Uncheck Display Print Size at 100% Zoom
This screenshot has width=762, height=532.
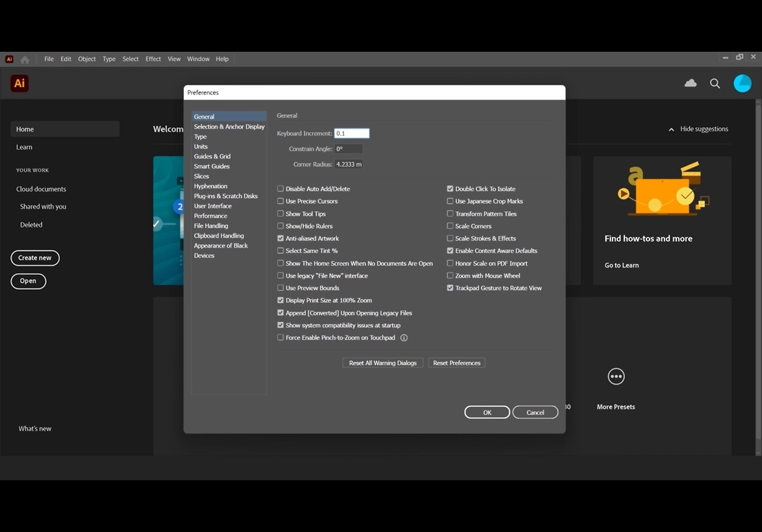pos(280,301)
